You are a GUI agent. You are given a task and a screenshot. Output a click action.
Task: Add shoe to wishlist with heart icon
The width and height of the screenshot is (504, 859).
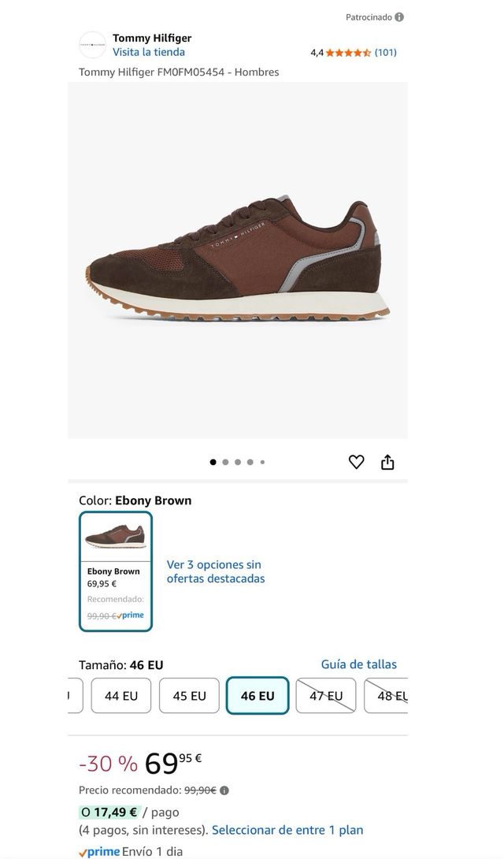click(x=356, y=462)
